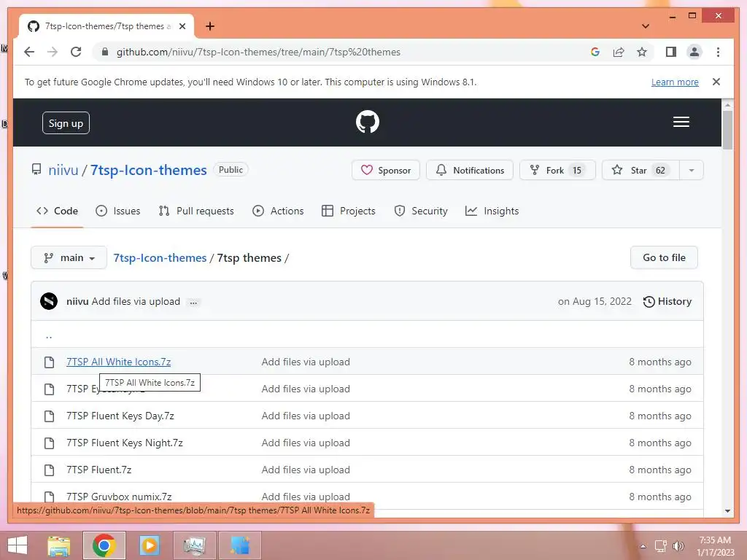Open 7TSP Fluent.7z file

[99, 470]
